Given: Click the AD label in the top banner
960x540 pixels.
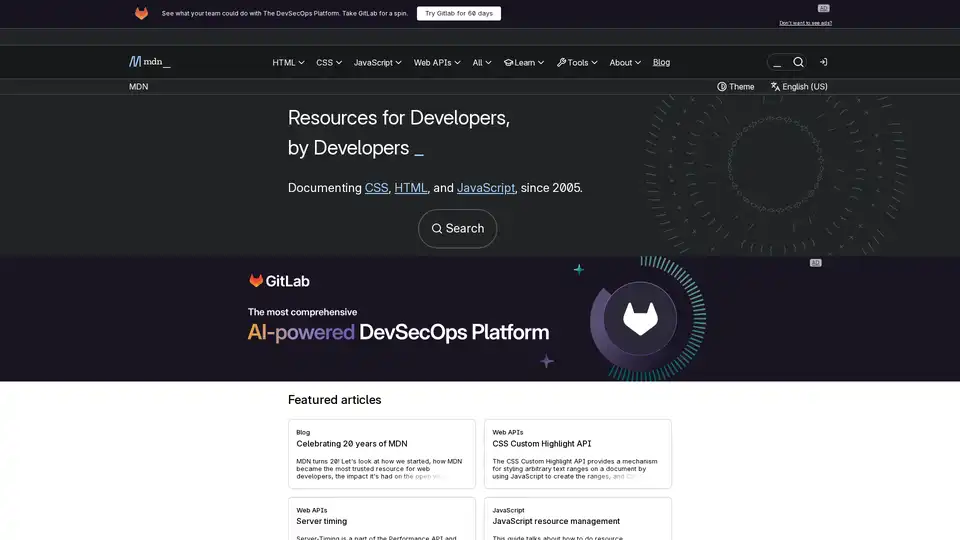Looking at the screenshot, I should pos(823,9).
